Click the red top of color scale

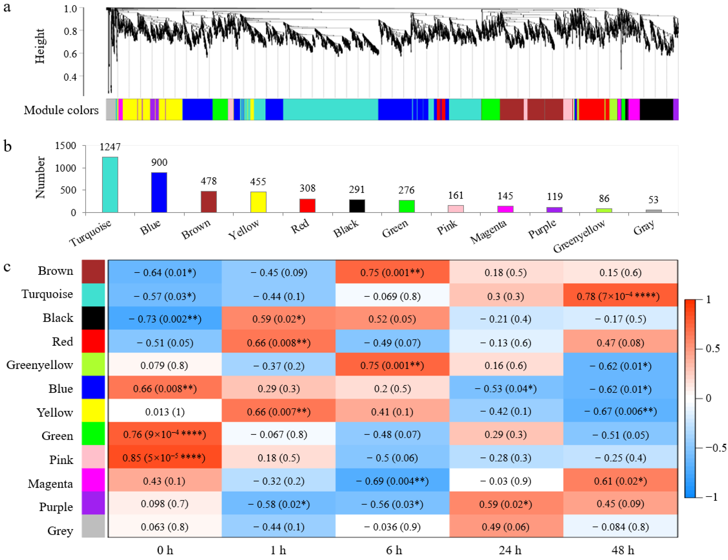690,303
